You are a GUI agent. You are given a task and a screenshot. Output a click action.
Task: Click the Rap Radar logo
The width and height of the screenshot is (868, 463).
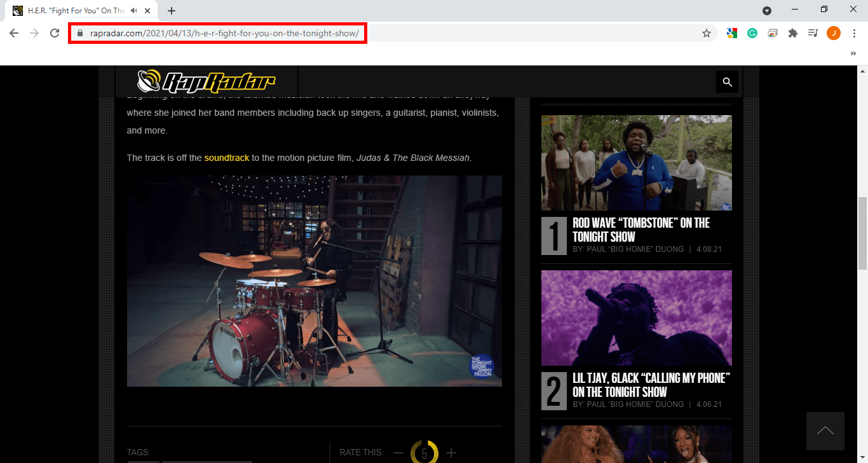coord(207,81)
